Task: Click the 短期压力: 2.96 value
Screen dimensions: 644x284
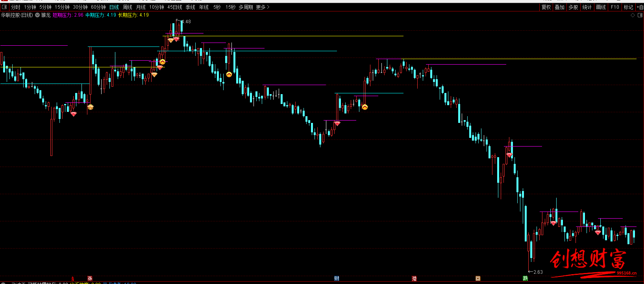Action: coord(68,15)
